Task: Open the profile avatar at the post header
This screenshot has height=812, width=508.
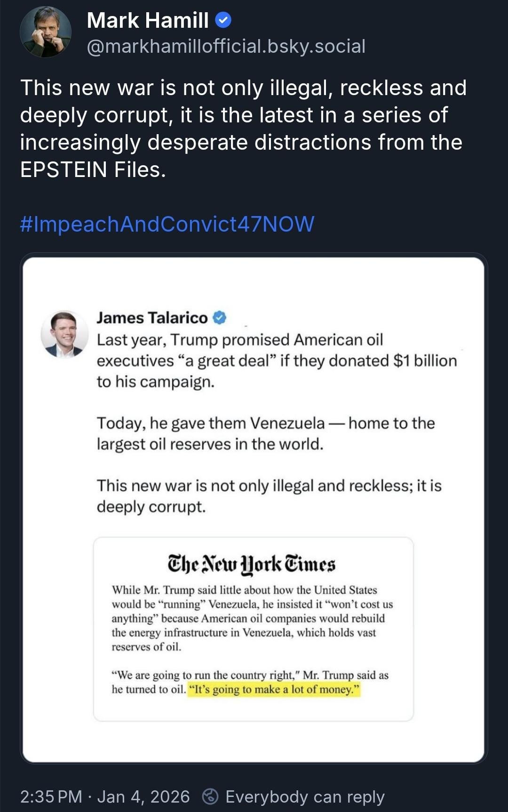Action: tap(46, 32)
